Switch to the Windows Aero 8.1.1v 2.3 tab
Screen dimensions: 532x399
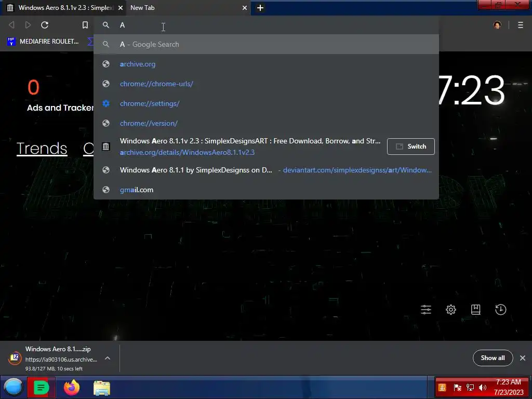[x=63, y=7]
